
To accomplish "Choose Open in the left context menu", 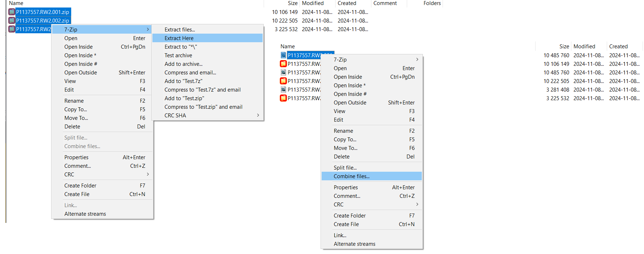I will [102, 38].
